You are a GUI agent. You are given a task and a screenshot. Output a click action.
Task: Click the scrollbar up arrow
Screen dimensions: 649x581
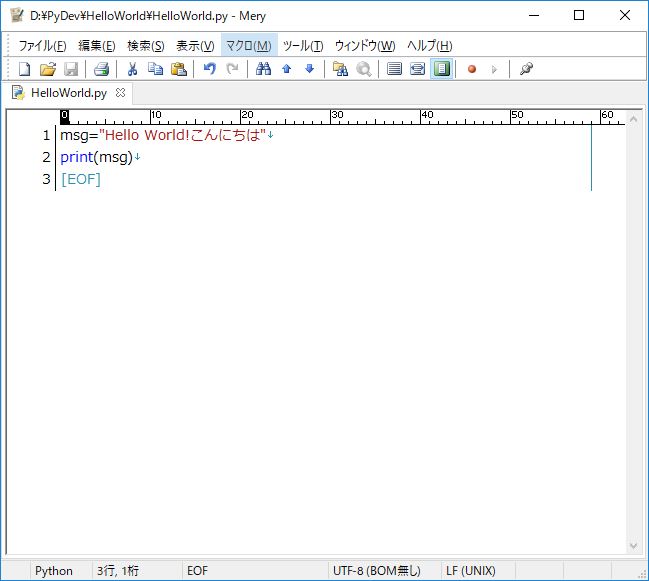point(633,119)
